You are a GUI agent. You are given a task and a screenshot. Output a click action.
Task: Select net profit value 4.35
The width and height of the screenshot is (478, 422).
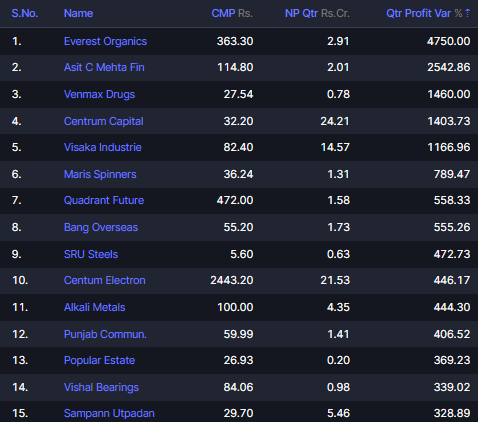tap(338, 307)
